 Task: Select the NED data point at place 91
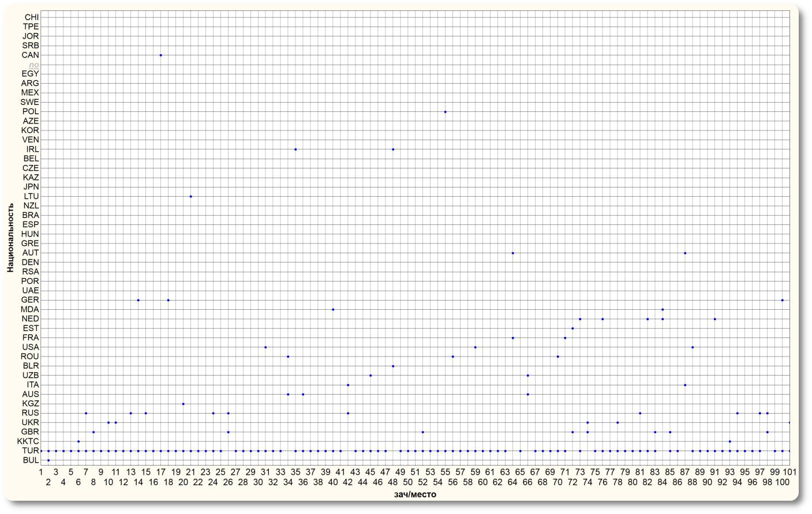pyautogui.click(x=714, y=318)
